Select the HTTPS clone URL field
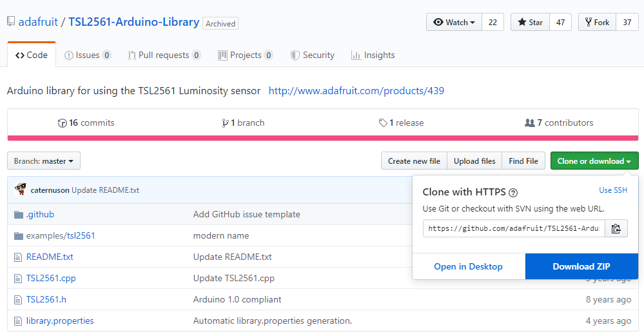This screenshot has height=336, width=644. [x=514, y=228]
